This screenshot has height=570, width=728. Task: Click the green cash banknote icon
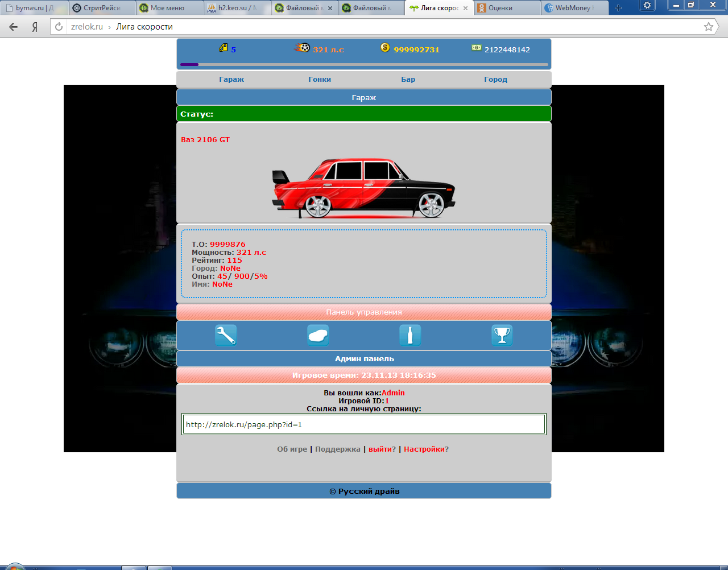click(476, 48)
